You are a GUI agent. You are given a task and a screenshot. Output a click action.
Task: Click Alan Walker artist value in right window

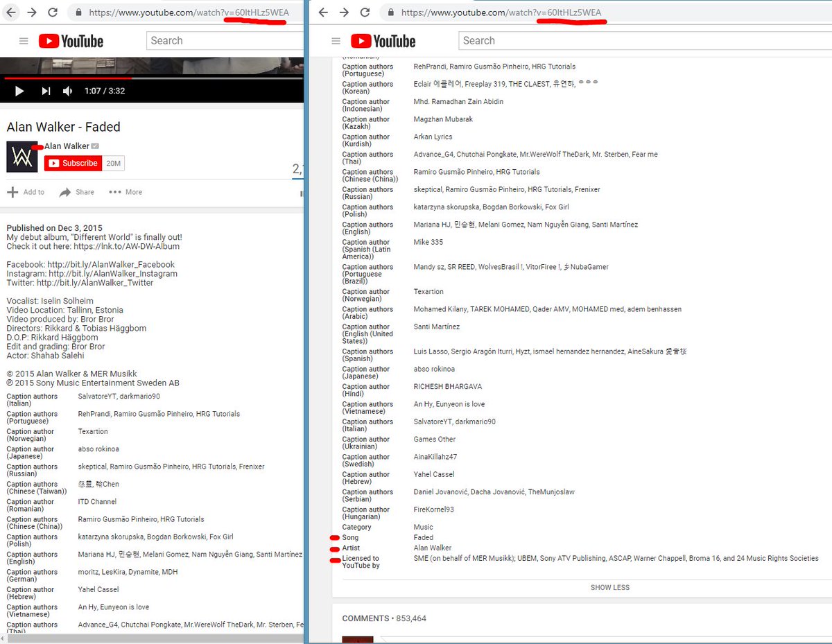tap(433, 548)
